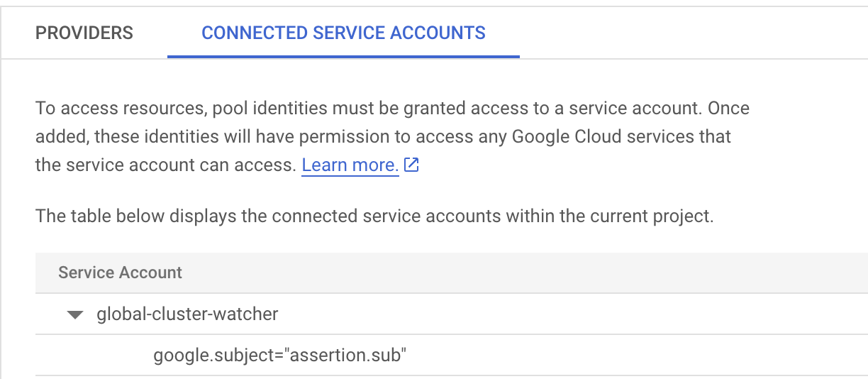
Task: Select the google.subject="assertion.sub" mapping row
Action: tap(279, 355)
